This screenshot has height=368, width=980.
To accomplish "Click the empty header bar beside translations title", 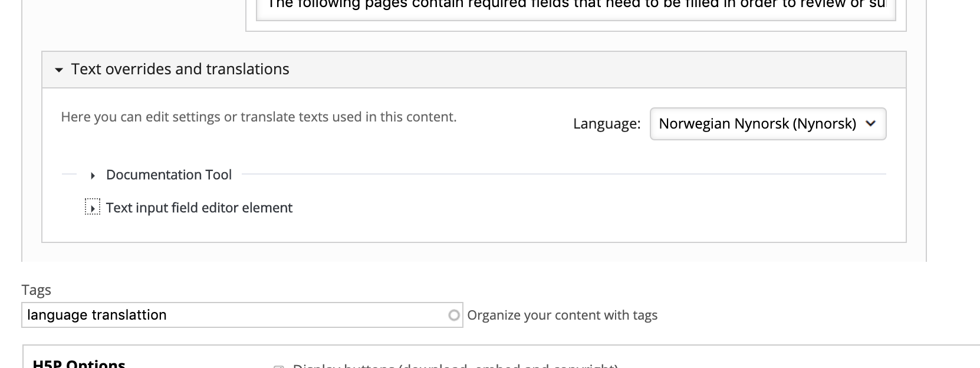I will [x=596, y=70].
